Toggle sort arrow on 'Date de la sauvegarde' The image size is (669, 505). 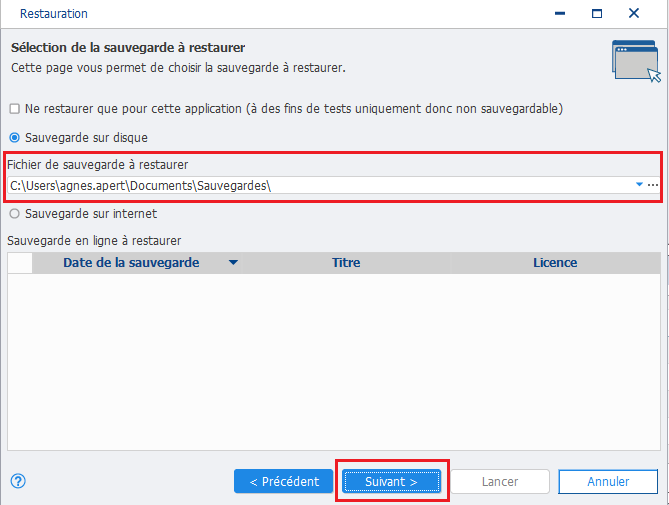point(233,262)
